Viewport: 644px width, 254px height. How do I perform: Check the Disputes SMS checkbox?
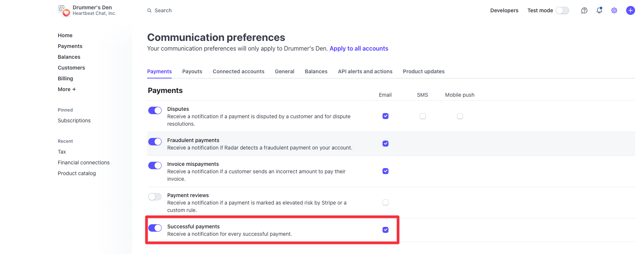coord(422,116)
